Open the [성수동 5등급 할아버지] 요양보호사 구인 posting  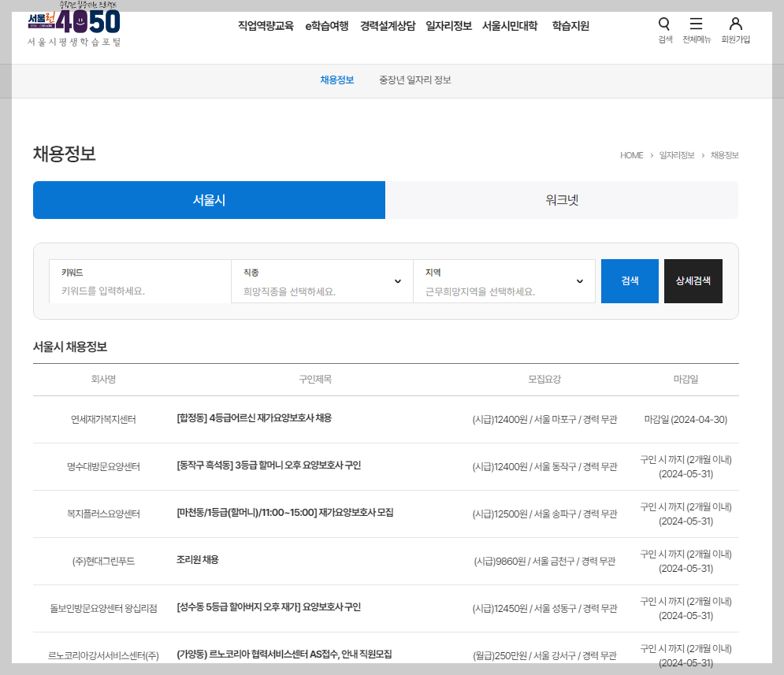pos(269,607)
